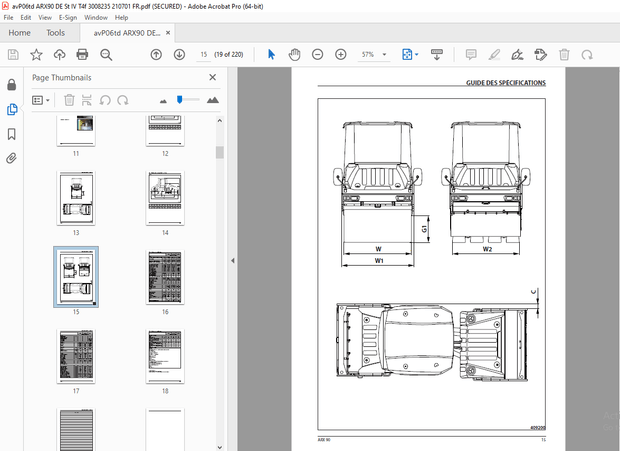The height and width of the screenshot is (451, 620).
Task: Click the security lock icon in sidebar
Action: pyautogui.click(x=12, y=85)
